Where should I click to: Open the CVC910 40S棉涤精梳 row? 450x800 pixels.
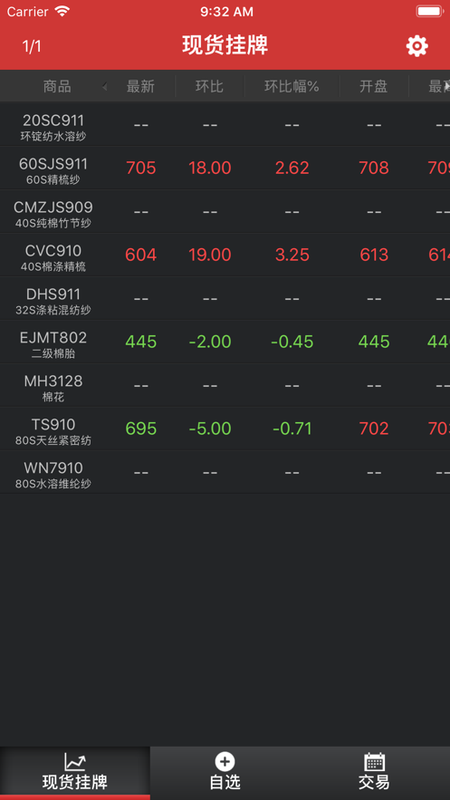(x=225, y=255)
